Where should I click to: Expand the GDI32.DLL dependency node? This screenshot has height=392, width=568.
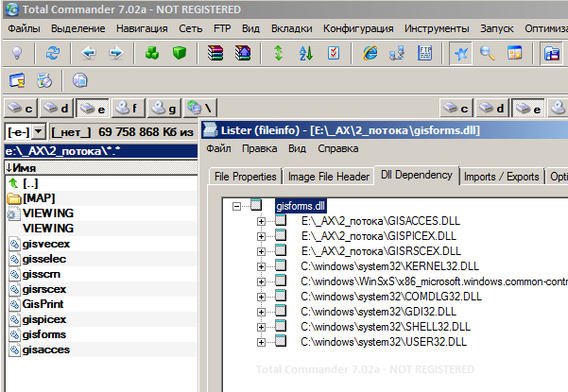[261, 312]
